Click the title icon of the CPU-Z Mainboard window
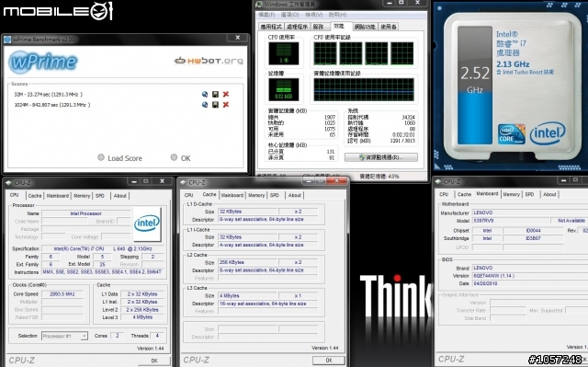The height and width of the screenshot is (367, 588). tap(438, 181)
